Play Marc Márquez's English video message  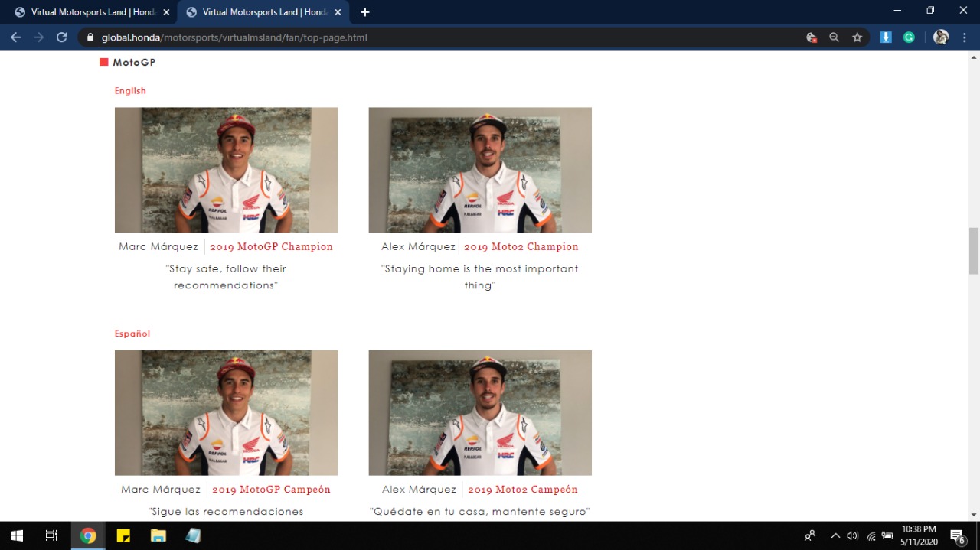(x=226, y=170)
